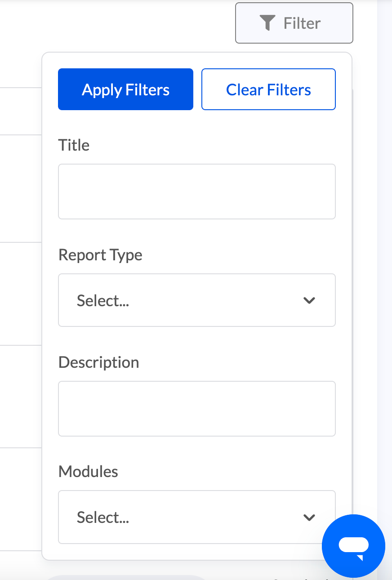This screenshot has width=392, height=580.
Task: Click the Title field label
Action: (x=74, y=145)
